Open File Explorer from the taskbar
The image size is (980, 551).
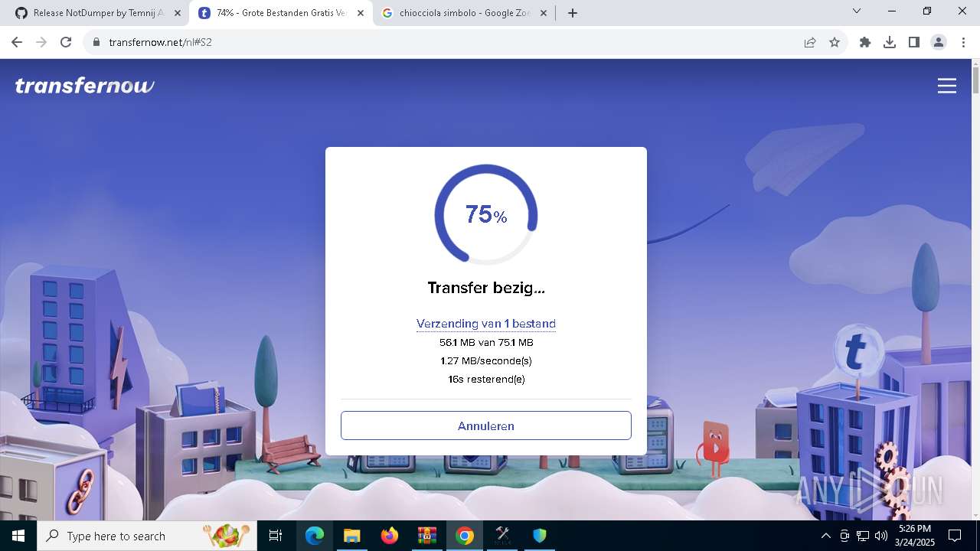point(351,536)
